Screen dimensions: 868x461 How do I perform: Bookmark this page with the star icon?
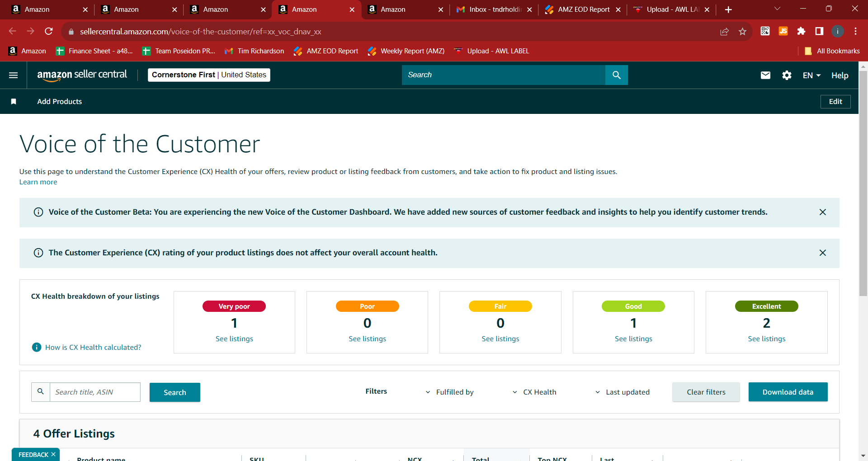coord(742,31)
